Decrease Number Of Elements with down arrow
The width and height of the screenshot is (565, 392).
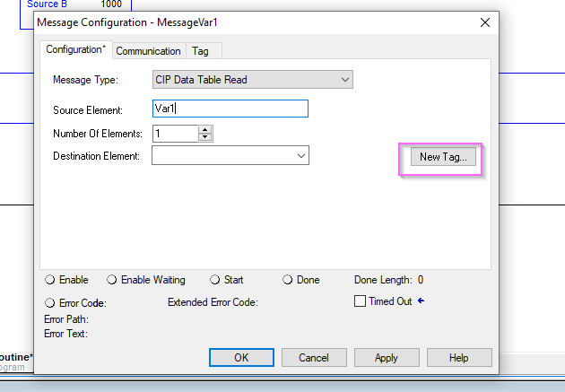[x=205, y=137]
